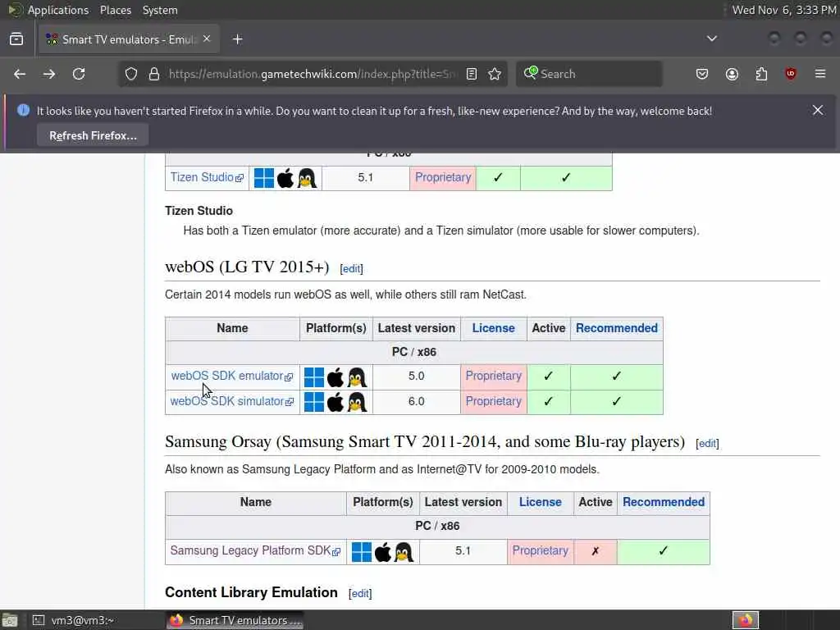Switch to the Smart TV emulators tab
840x630 pixels.
(x=129, y=39)
